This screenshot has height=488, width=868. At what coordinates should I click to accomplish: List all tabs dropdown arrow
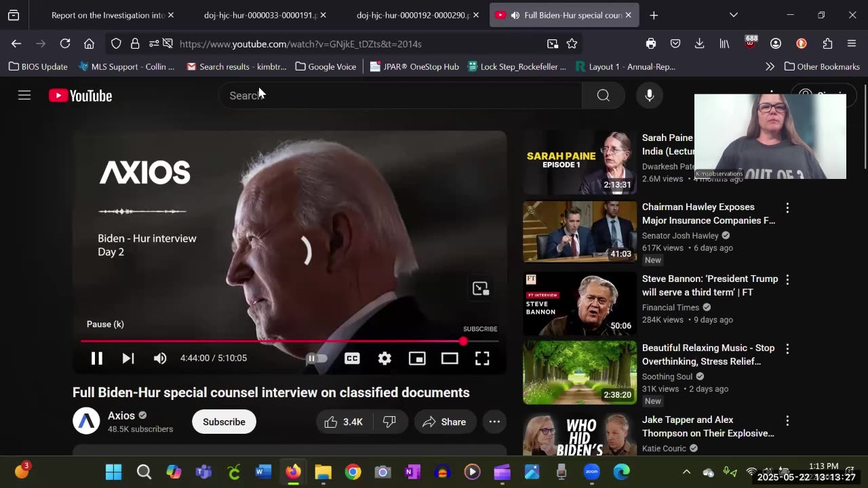click(734, 15)
